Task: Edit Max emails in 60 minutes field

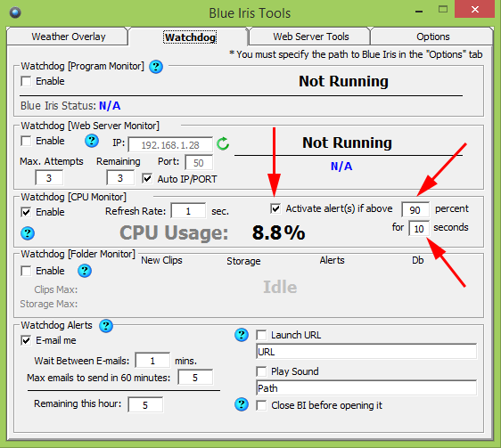Action: coord(195,378)
